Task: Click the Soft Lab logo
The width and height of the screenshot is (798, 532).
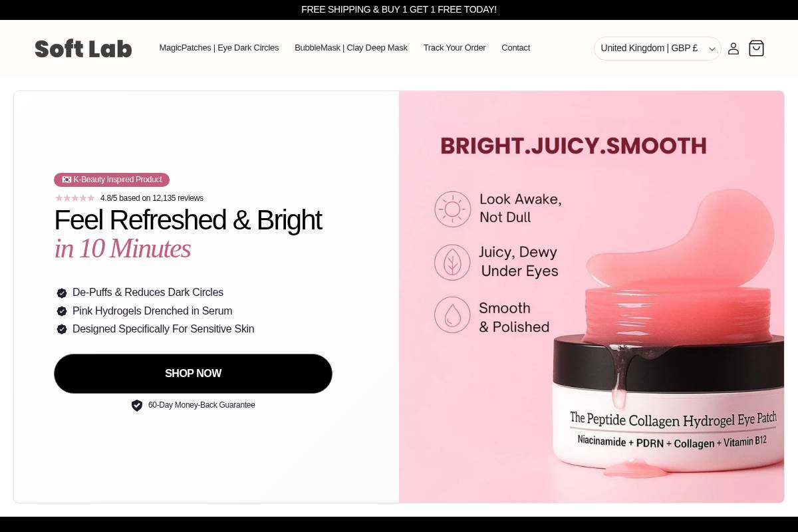Action: [x=83, y=49]
